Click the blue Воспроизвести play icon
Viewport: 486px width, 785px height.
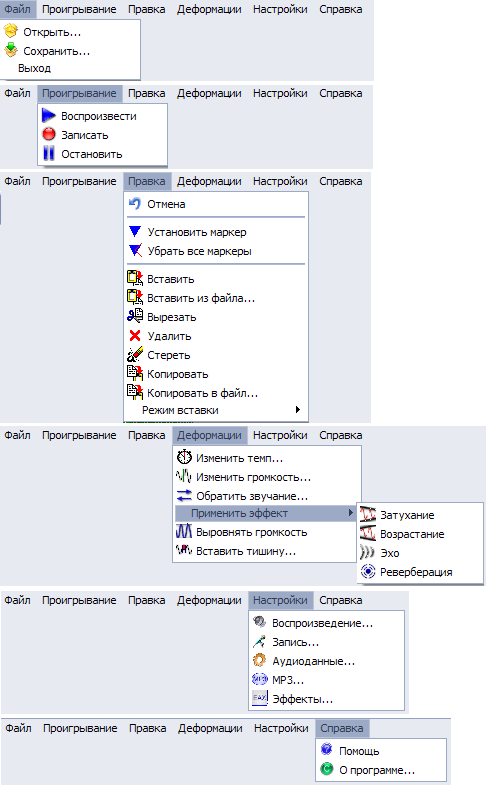point(49,116)
